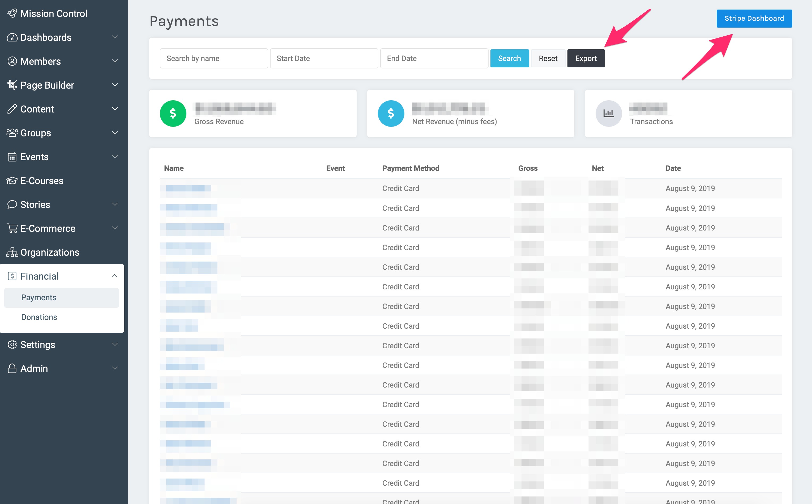Focus the Start Date field
The height and width of the screenshot is (504, 812).
pyautogui.click(x=324, y=58)
